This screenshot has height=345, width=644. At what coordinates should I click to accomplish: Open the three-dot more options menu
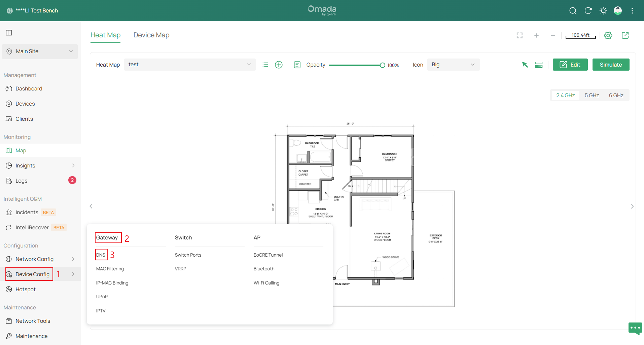(x=632, y=11)
